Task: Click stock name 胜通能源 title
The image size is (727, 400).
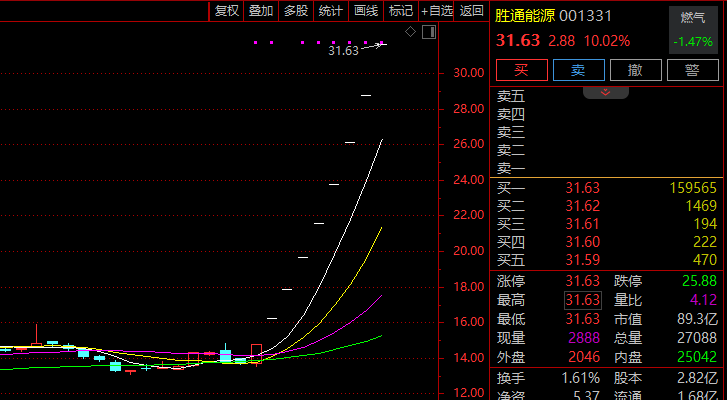Action: (x=524, y=16)
